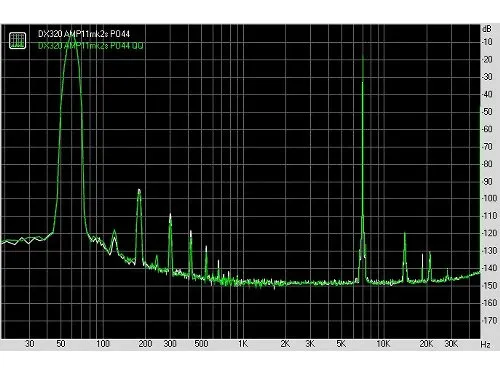
Task: Click the -170 label on the dB scale
Action: point(489,320)
